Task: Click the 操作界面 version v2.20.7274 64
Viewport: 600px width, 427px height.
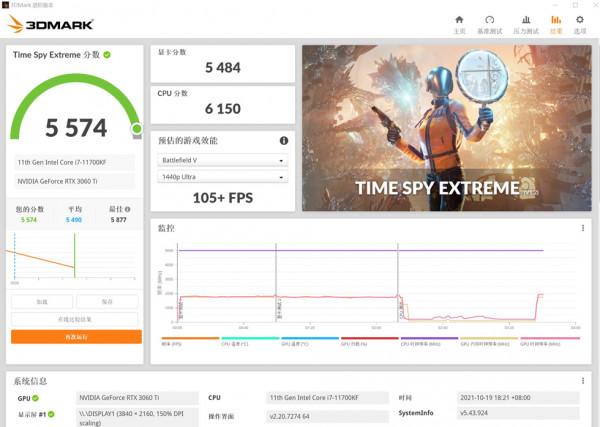Action: click(x=327, y=416)
